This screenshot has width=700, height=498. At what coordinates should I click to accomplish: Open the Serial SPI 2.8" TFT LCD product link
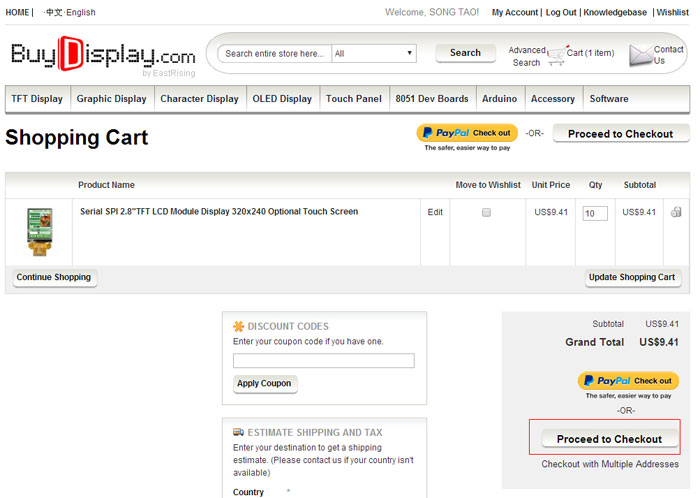coord(219,212)
